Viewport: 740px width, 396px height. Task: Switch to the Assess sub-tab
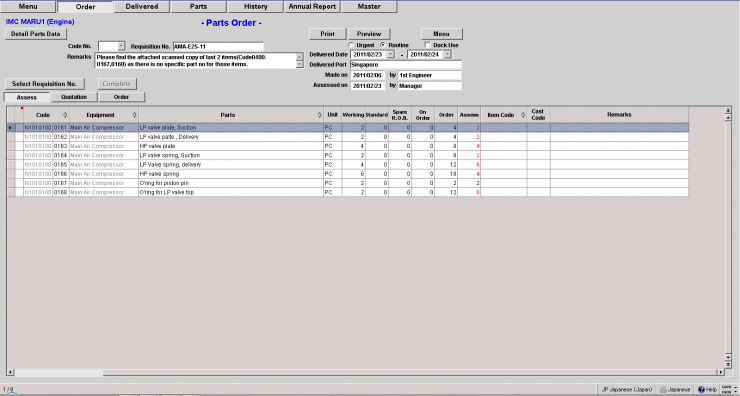click(26, 97)
